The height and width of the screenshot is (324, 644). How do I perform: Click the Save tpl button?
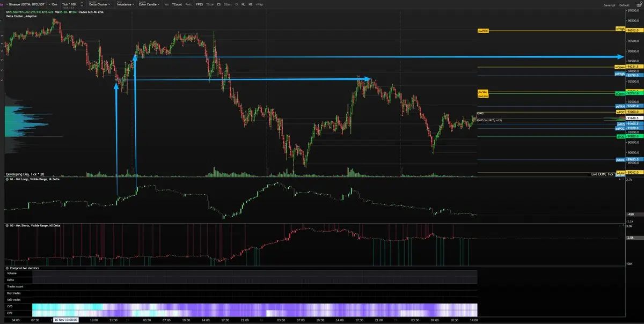pyautogui.click(x=609, y=4)
